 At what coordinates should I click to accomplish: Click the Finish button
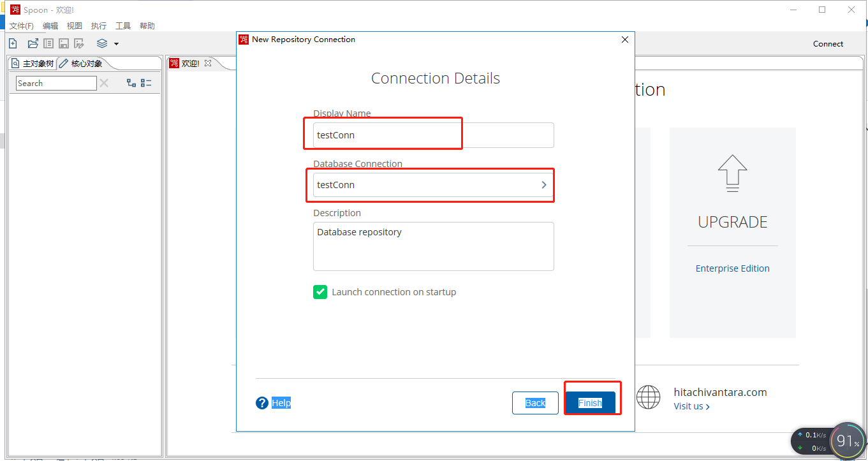590,403
